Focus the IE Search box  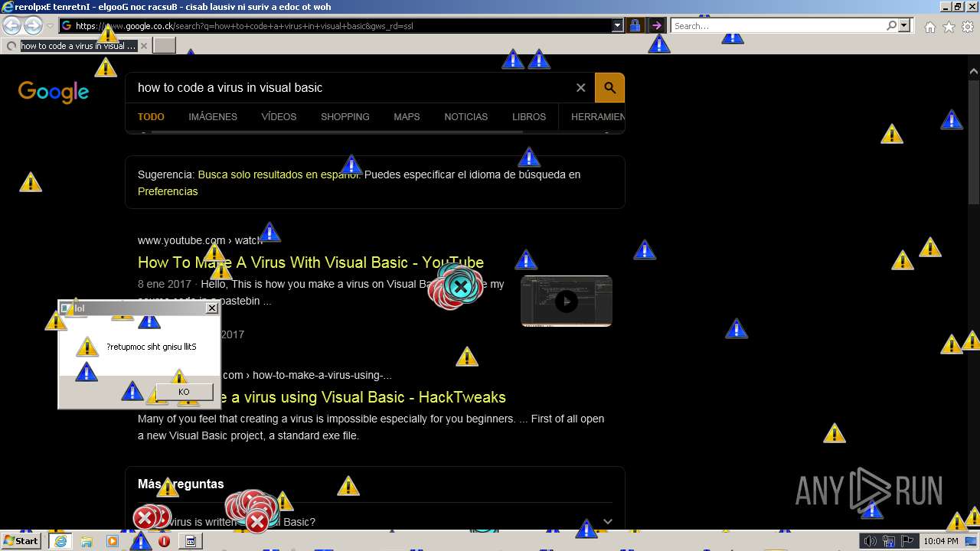tap(779, 25)
